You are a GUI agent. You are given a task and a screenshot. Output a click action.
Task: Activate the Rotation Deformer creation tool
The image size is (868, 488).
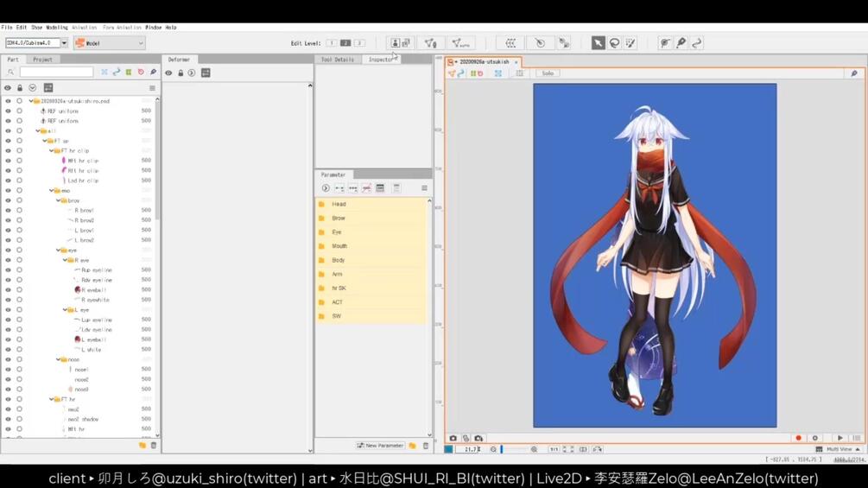(x=540, y=43)
